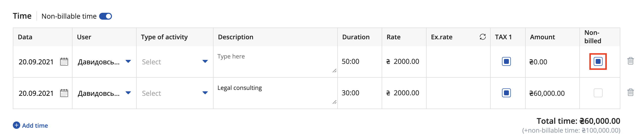The width and height of the screenshot is (644, 140).
Task: Select the 50:00 duration field
Action: (359, 62)
